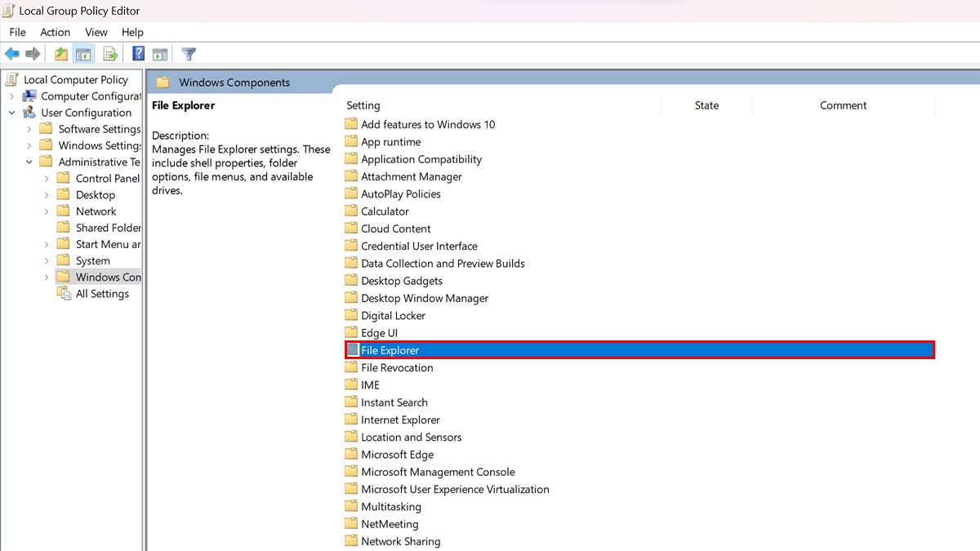Click the Export List toolbar icon

tap(110, 54)
